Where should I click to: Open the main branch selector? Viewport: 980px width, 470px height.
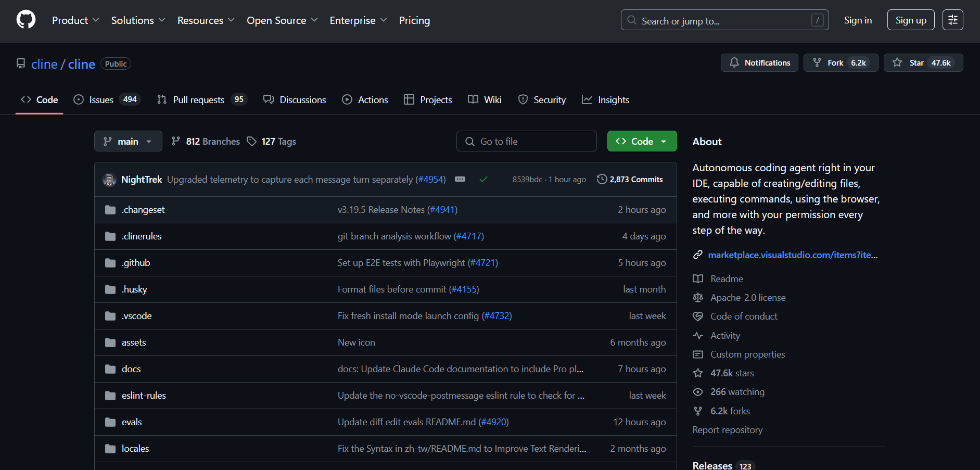[x=128, y=141]
